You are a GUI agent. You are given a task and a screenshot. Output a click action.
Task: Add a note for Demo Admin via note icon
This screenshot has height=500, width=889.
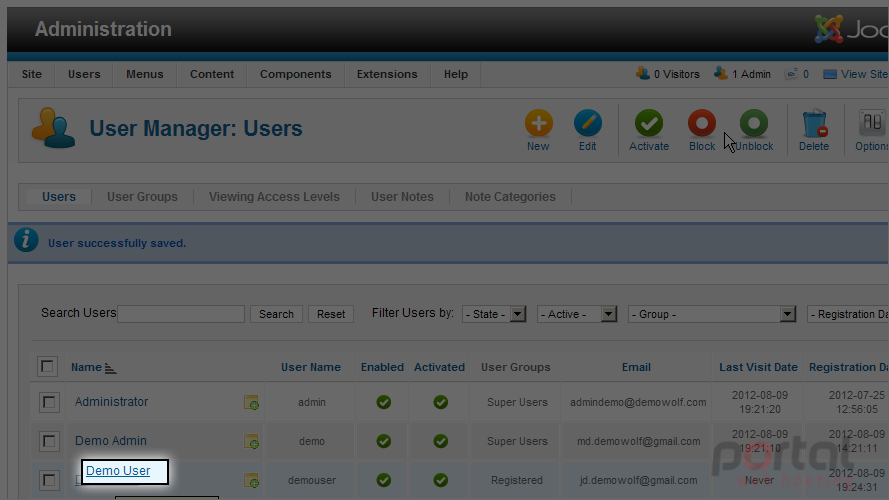click(251, 441)
